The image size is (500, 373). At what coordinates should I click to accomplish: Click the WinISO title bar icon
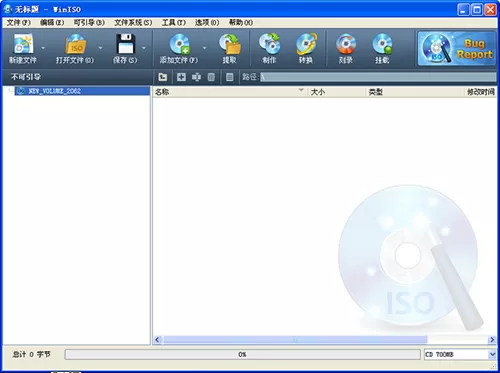(8, 9)
